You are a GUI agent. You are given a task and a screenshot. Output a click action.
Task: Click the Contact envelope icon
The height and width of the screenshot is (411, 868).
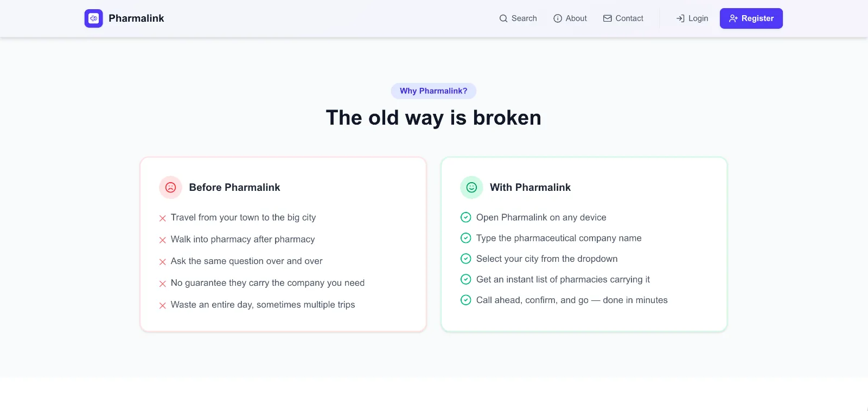coord(607,18)
